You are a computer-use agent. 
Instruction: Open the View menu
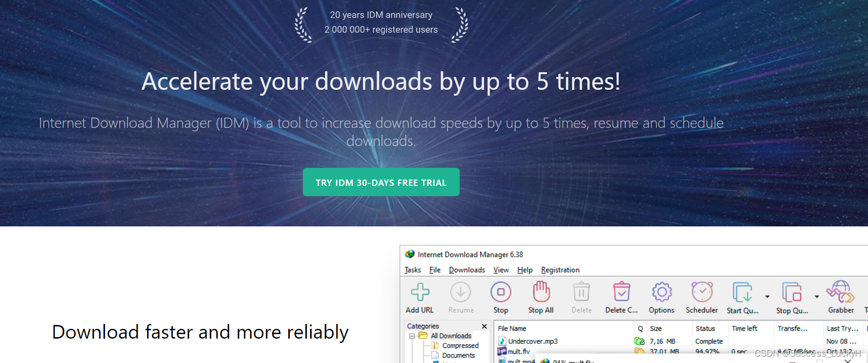point(501,270)
